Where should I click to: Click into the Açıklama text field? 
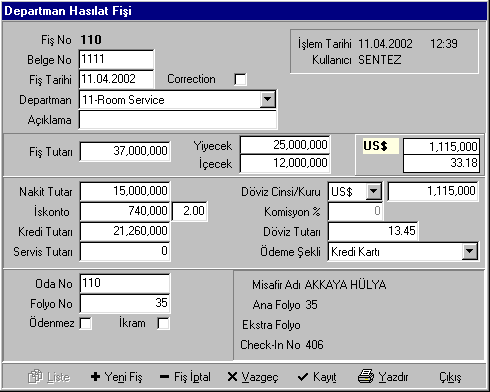(x=178, y=120)
